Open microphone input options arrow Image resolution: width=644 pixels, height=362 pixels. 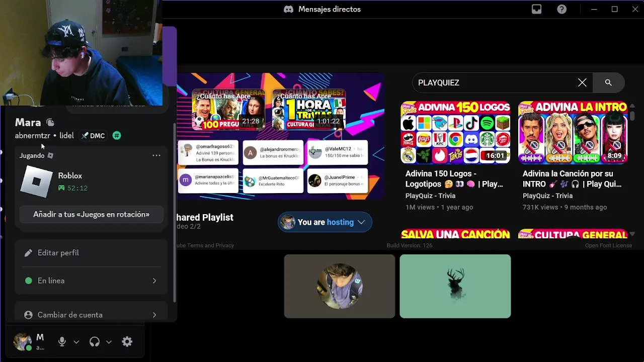coord(76,342)
